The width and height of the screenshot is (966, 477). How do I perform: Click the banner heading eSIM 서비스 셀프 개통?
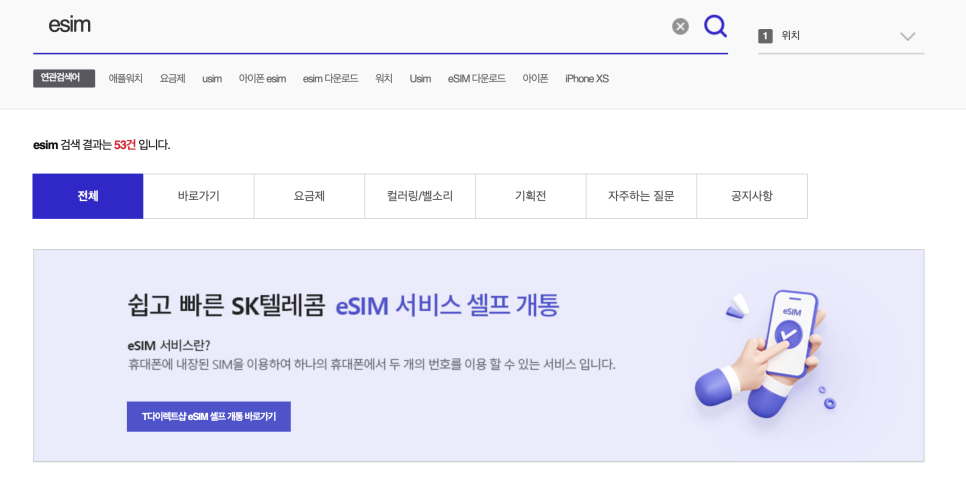point(447,306)
